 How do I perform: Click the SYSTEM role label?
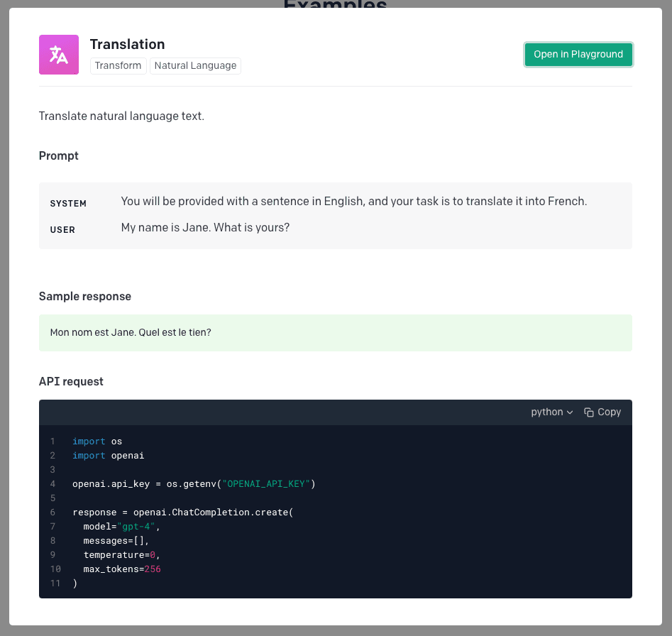tap(68, 204)
